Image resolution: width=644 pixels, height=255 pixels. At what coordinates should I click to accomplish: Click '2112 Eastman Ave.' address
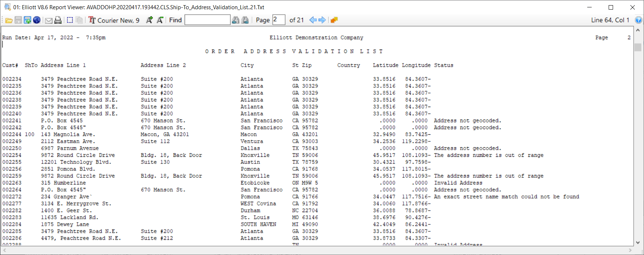tap(68, 141)
